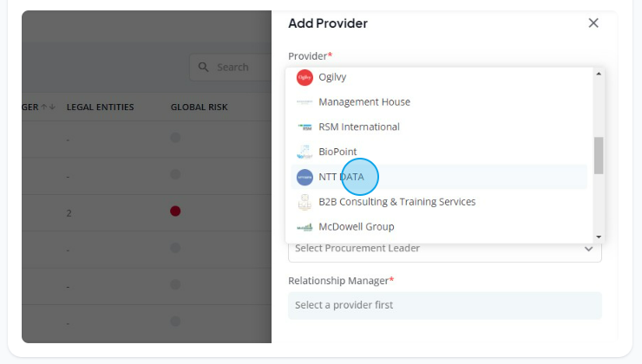Sort by the LEGAL ENTITIES column header

(x=101, y=107)
